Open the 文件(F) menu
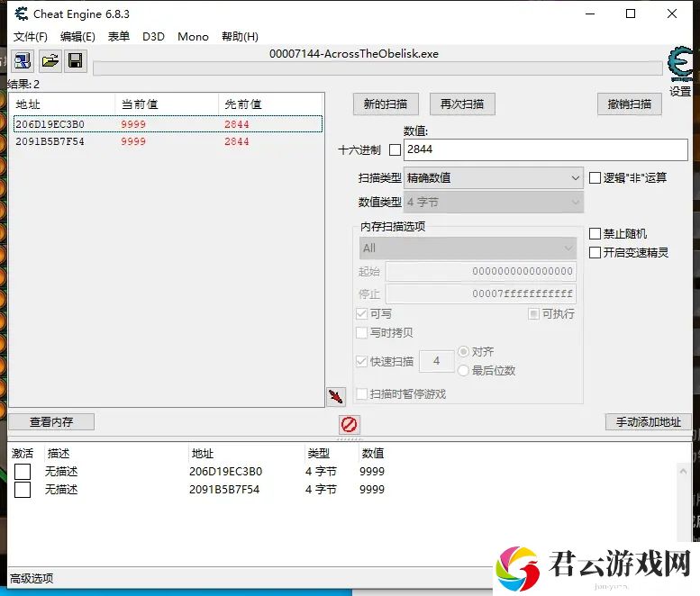The width and height of the screenshot is (700, 596). [31, 37]
